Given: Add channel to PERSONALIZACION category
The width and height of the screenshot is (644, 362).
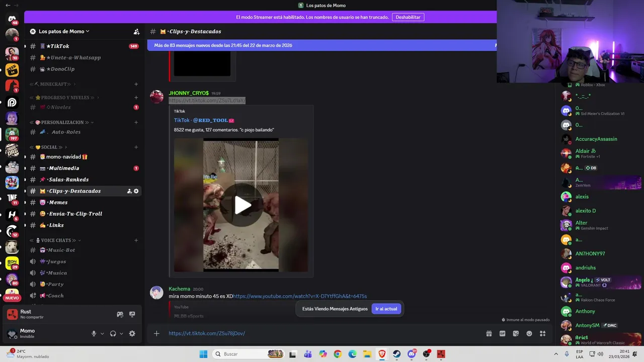Looking at the screenshot, I should coord(136,122).
